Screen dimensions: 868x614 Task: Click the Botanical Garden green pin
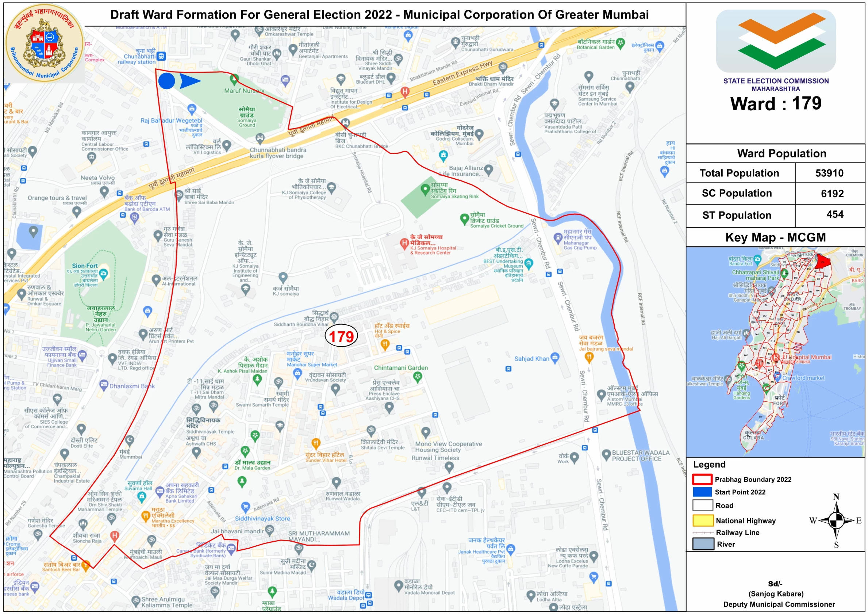click(x=620, y=43)
